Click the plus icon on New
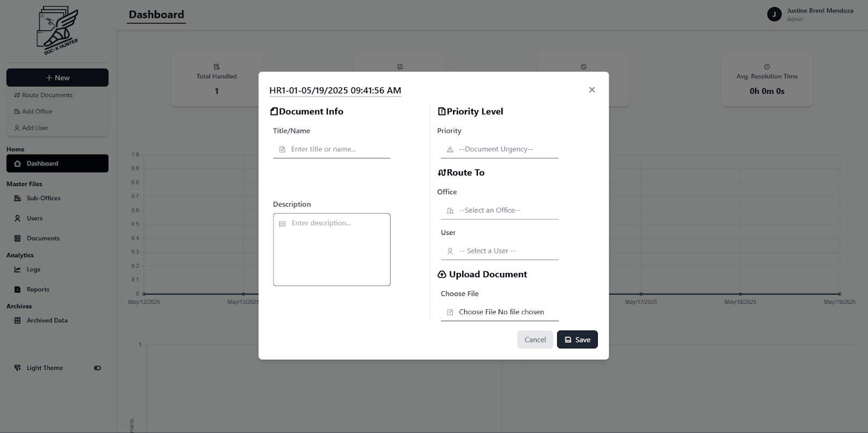The width and height of the screenshot is (868, 433). 49,78
